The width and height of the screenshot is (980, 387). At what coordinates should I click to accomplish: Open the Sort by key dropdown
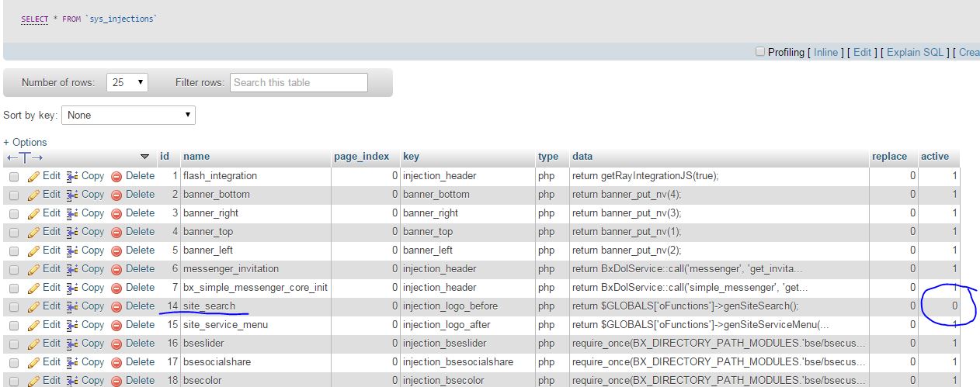[x=129, y=115]
